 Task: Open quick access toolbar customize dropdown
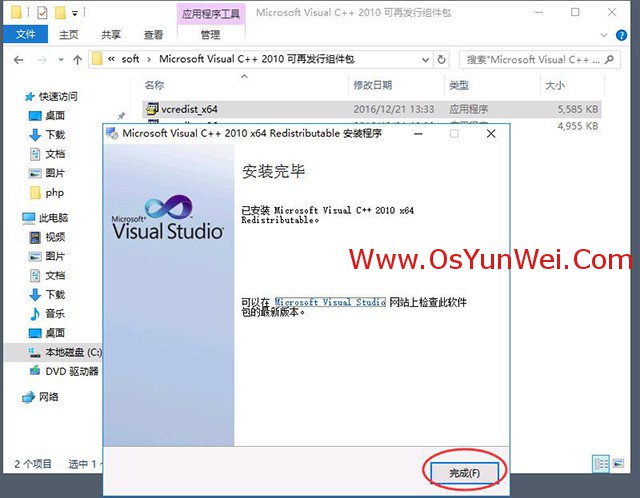(75, 13)
